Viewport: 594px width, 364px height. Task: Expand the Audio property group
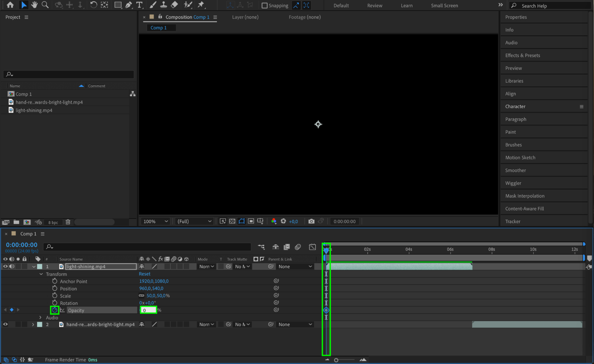pos(41,317)
